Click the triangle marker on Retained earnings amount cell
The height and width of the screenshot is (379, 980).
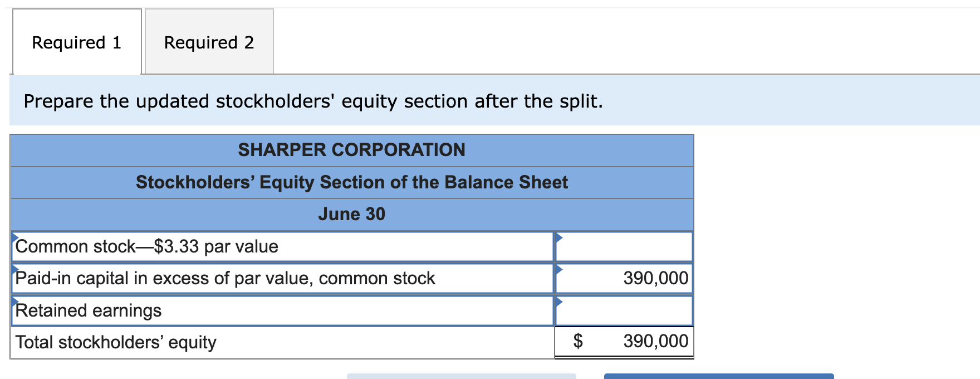point(559,302)
